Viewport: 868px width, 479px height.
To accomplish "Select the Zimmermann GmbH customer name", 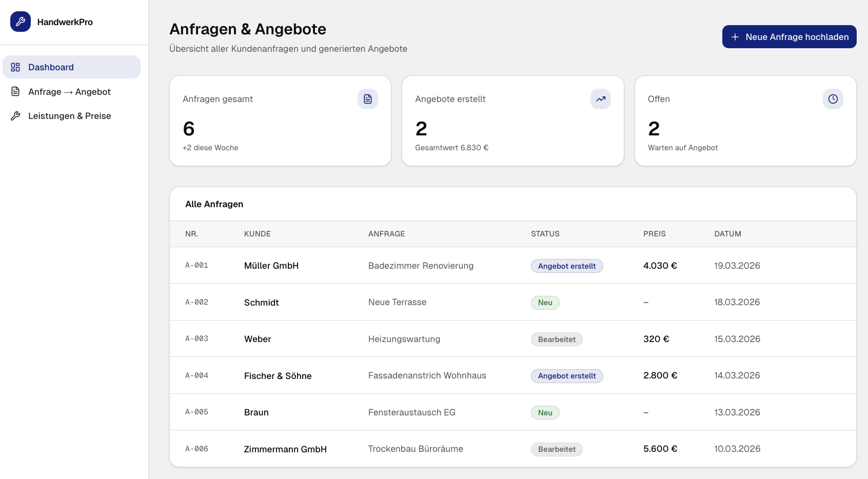I will tap(285, 449).
